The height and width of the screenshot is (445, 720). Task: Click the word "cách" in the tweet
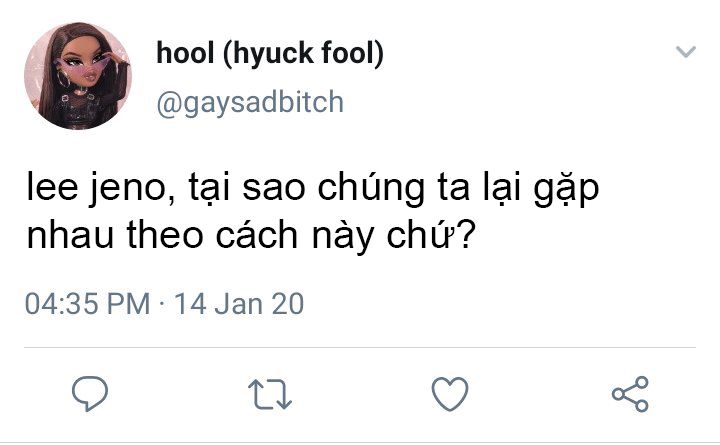tap(257, 235)
